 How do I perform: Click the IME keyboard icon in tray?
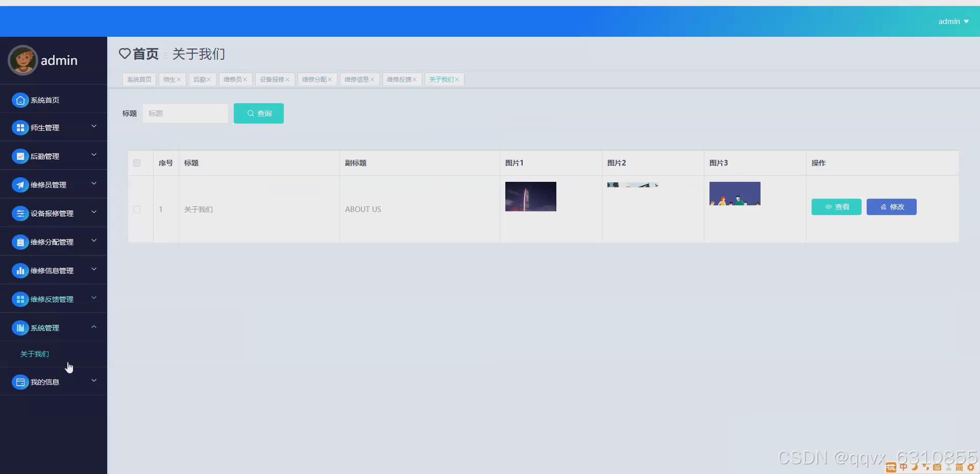click(x=937, y=467)
